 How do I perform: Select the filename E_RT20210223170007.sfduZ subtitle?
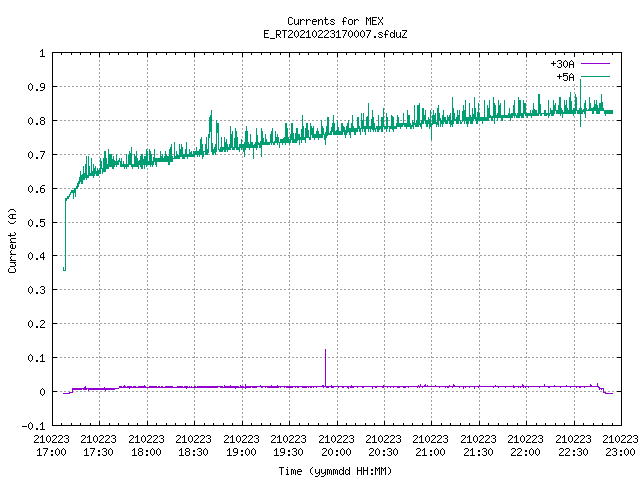(335, 34)
